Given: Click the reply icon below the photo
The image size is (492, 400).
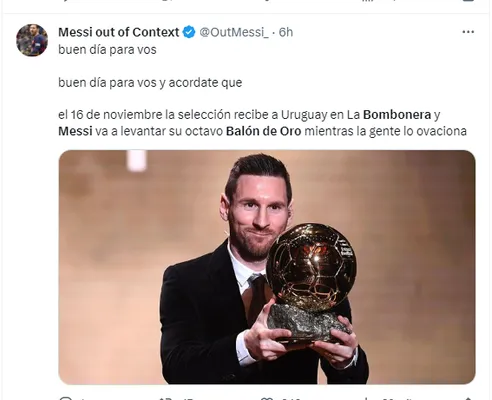Looking at the screenshot, I should [66, 398].
